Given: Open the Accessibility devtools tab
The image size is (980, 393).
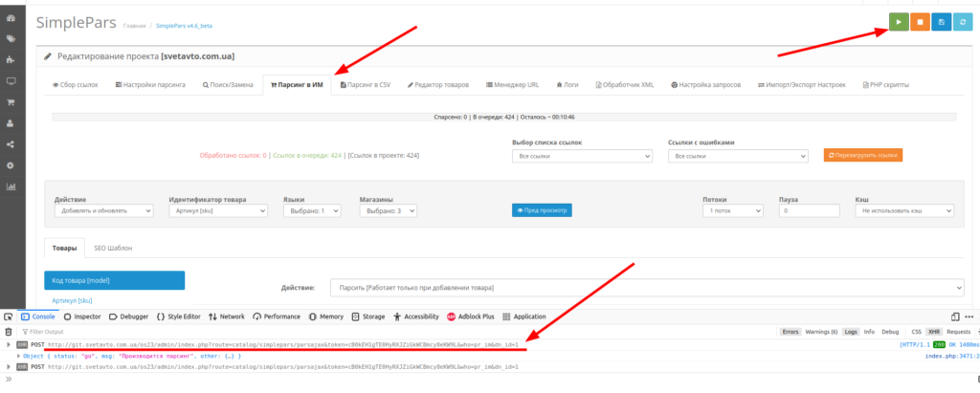Looking at the screenshot, I should point(415,317).
